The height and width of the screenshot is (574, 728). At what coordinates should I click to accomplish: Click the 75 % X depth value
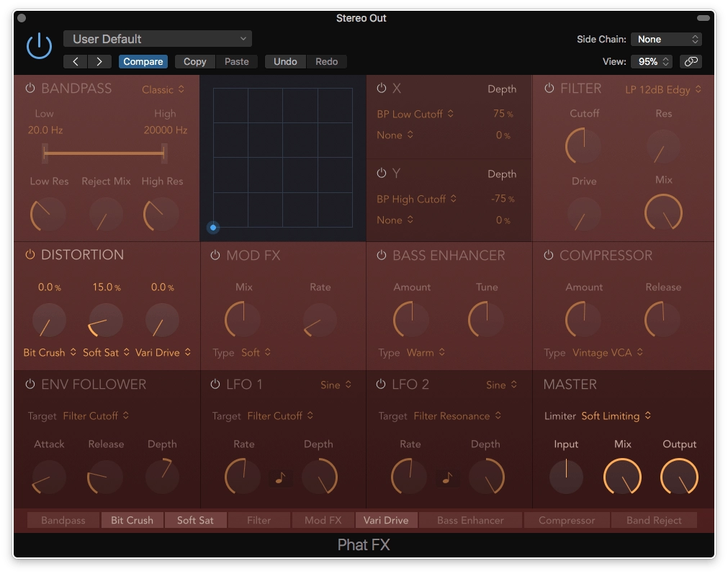(503, 114)
